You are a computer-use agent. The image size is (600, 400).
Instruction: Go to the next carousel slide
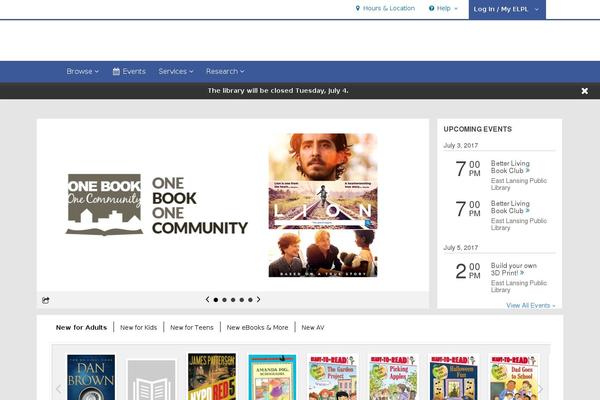click(259, 299)
